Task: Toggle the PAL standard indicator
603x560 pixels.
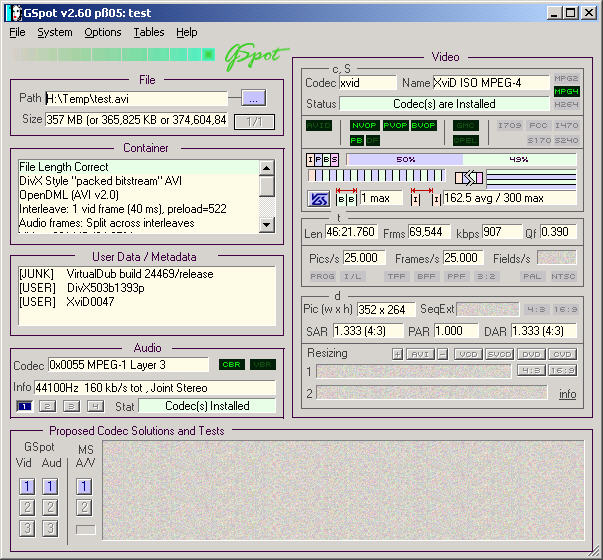Action: click(x=532, y=276)
